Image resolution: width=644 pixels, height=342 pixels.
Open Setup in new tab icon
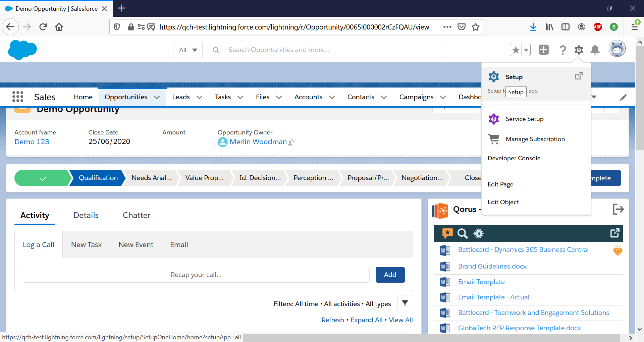tap(579, 76)
